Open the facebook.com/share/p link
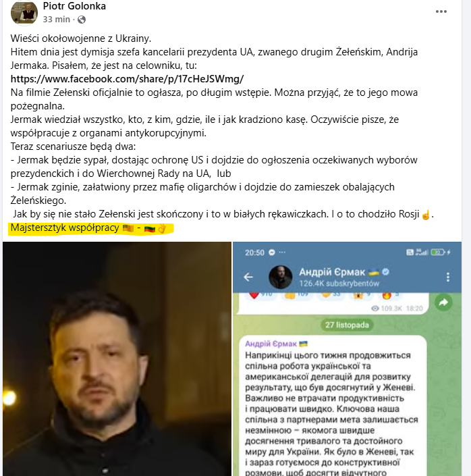Image resolution: width=471 pixels, height=476 pixels. click(127, 79)
